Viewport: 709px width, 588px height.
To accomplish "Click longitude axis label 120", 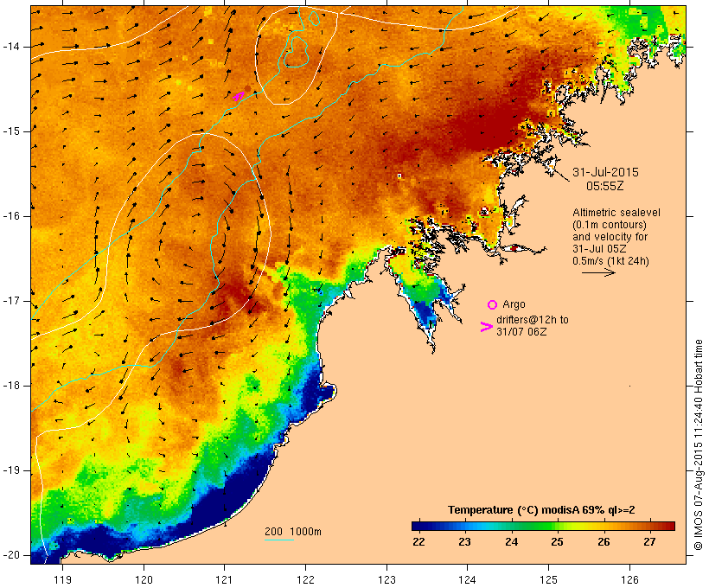I will pyautogui.click(x=144, y=579).
